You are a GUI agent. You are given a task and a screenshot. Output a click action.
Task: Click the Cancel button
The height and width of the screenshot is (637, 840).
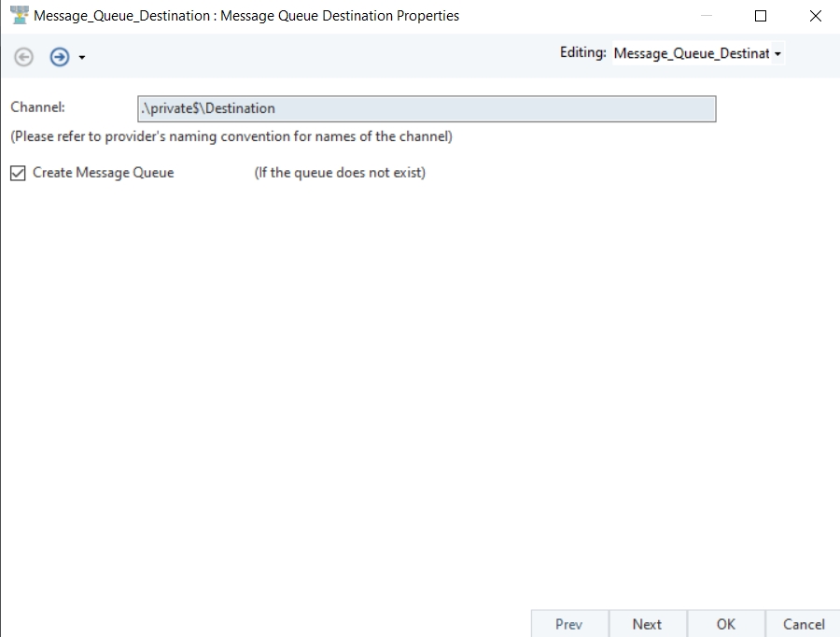(x=803, y=624)
